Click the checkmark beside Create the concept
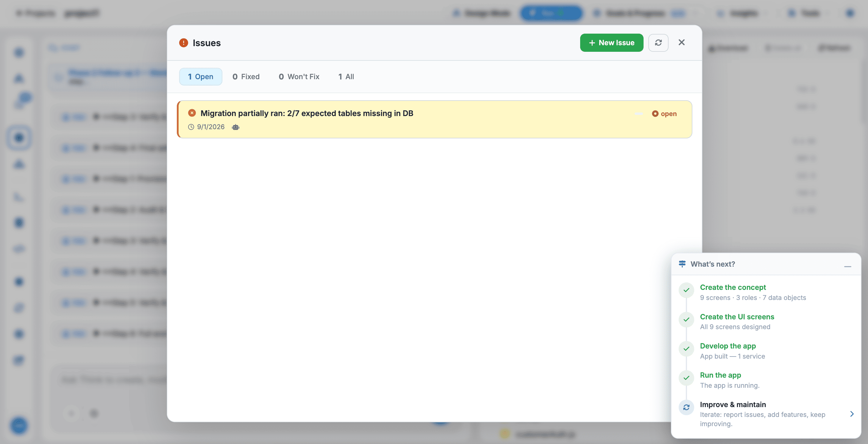Screen dimensions: 868x444 pyautogui.click(x=686, y=290)
